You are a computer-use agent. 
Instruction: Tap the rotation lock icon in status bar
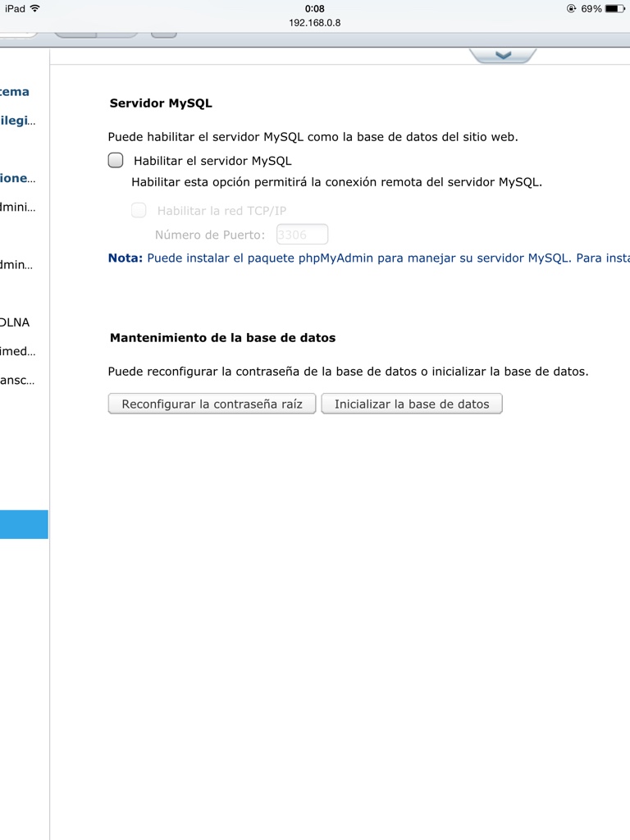point(571,9)
